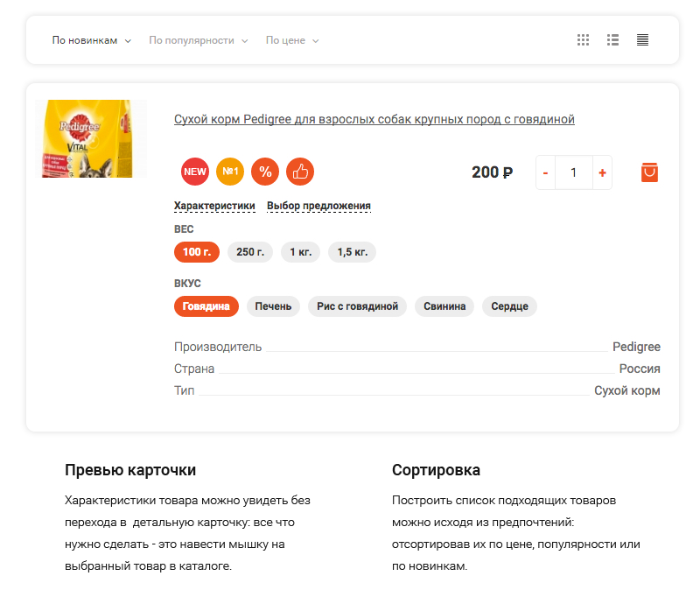
Task: Select Рис с говядиной flavor option
Action: click(357, 306)
